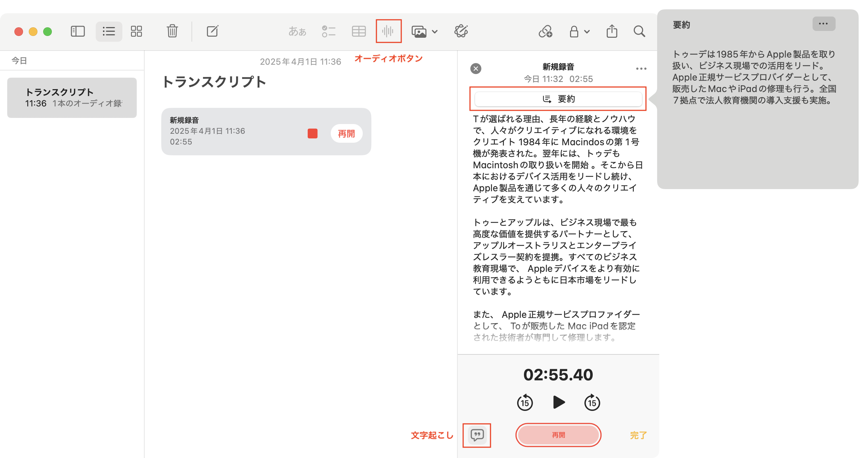Click transcript paragraph starting また、Apple正規
The image size is (868, 458).
[x=556, y=326]
